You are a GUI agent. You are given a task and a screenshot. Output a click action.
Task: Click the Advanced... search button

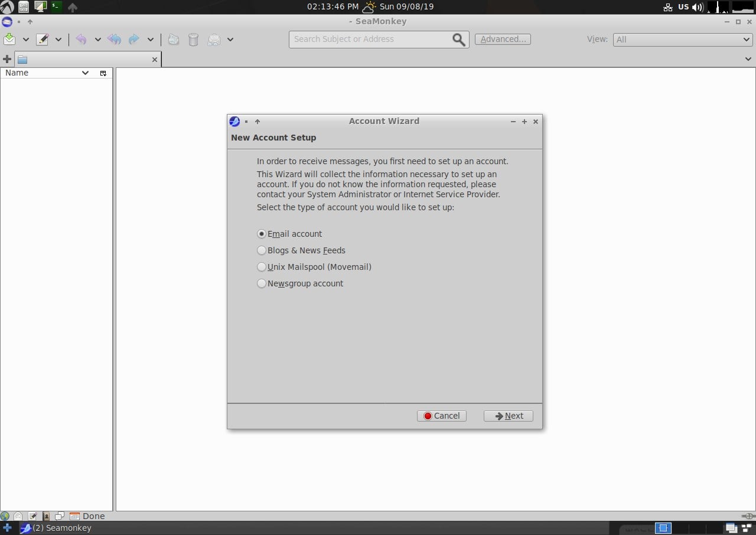[503, 39]
